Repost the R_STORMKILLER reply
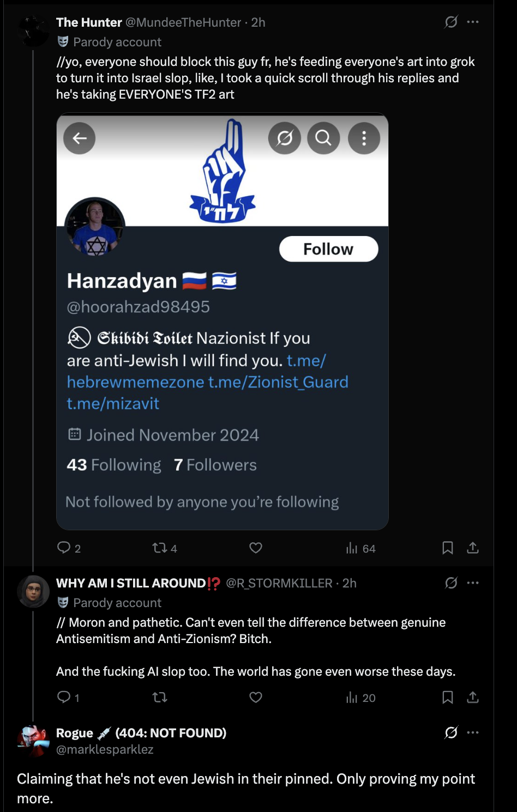Viewport: 517px width, 812px height. [x=160, y=697]
